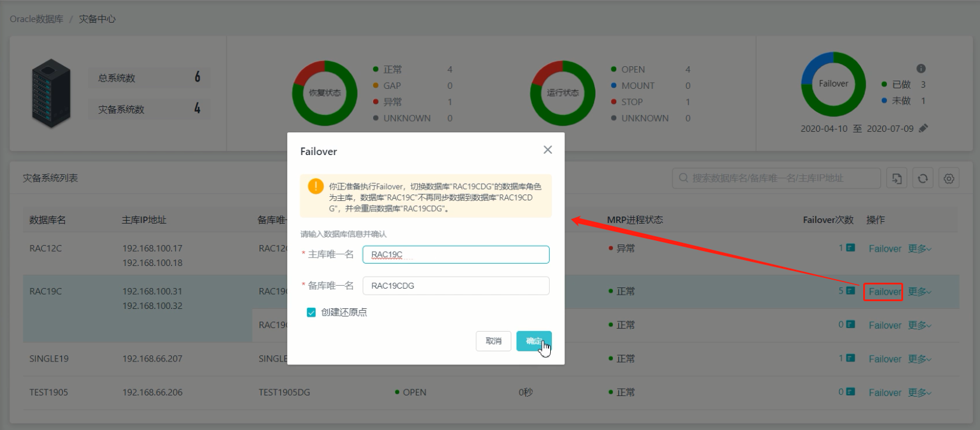
Task: Click the Failover donut chart
Action: point(833,84)
